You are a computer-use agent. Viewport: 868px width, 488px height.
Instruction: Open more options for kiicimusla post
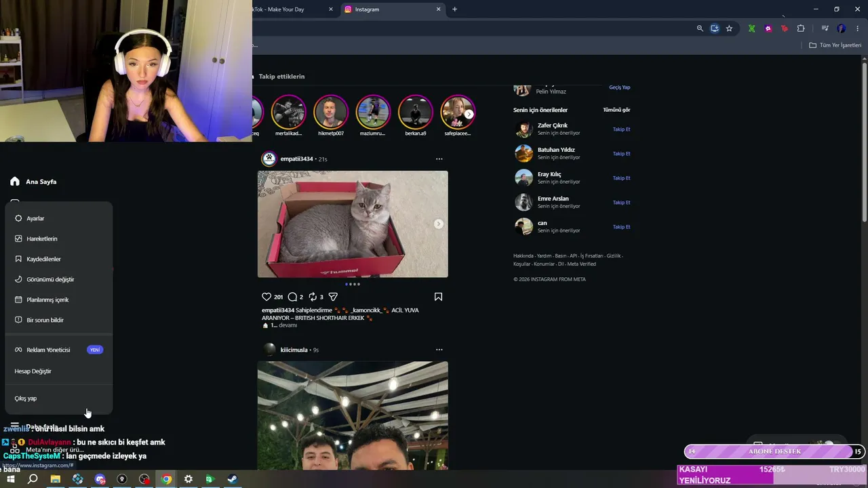click(x=439, y=350)
